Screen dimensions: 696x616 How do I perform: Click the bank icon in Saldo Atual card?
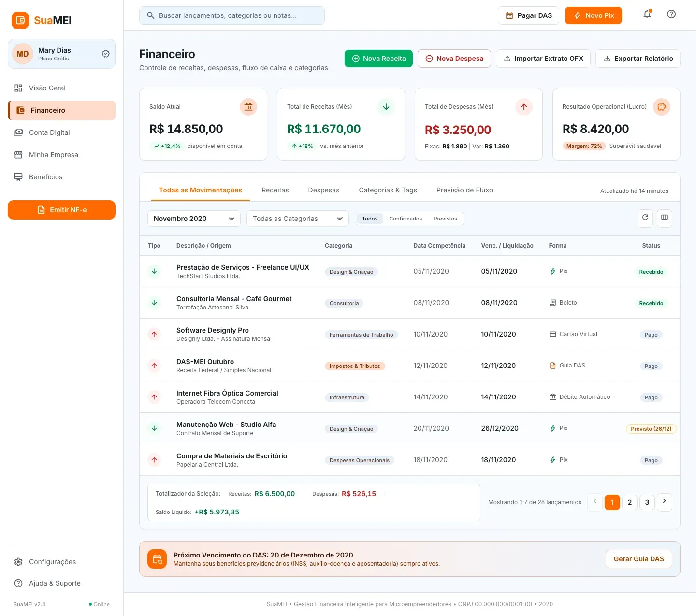coord(248,107)
